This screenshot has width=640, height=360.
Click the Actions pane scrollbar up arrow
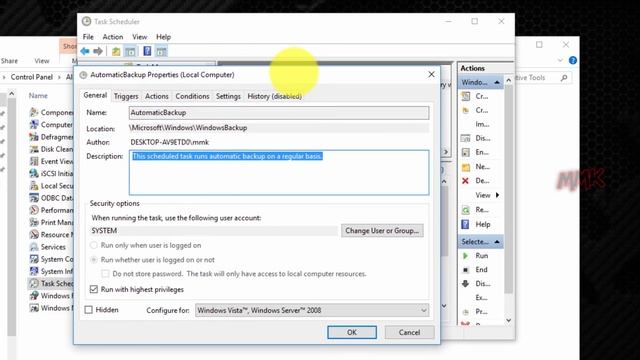point(509,80)
